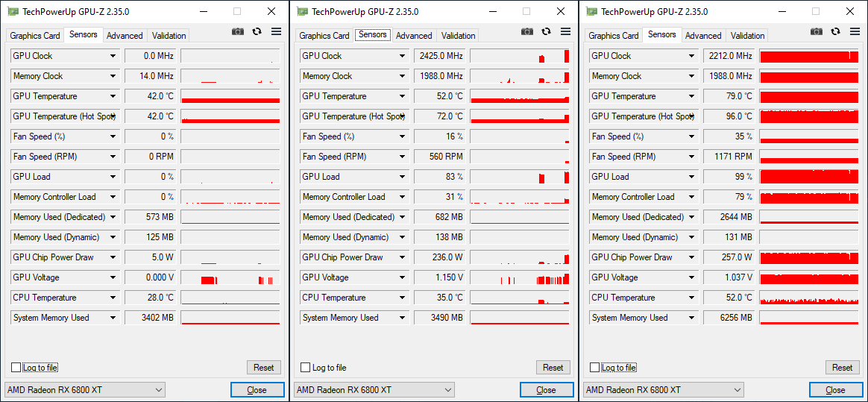The width and height of the screenshot is (868, 402).
Task: Click the screenshot camera icon in the leftmost GPU-Z window
Action: point(238,31)
